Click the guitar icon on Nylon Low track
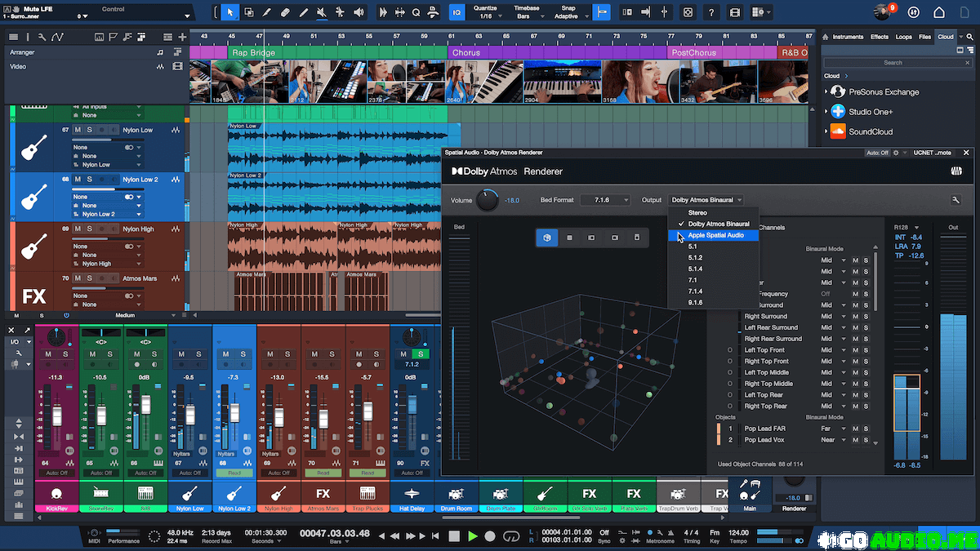 click(34, 147)
